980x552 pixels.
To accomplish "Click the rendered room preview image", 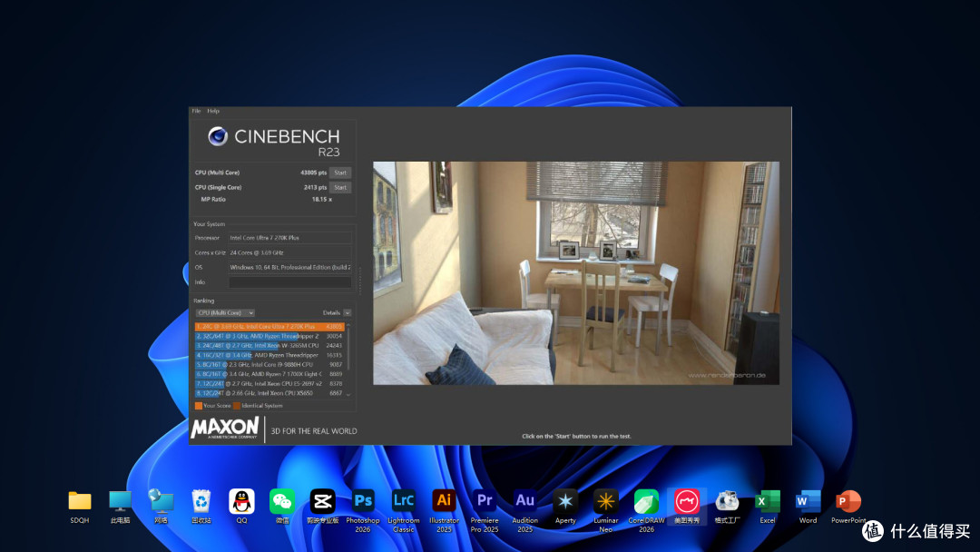I will 575,272.
